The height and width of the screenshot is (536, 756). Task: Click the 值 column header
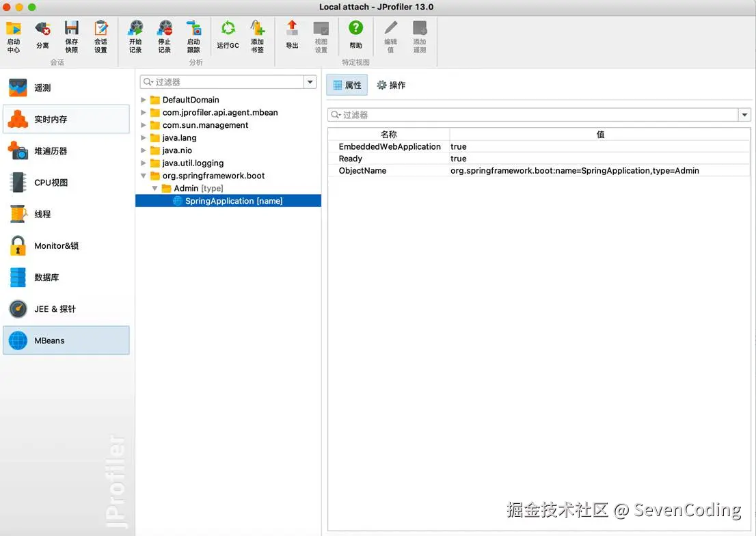pos(600,134)
